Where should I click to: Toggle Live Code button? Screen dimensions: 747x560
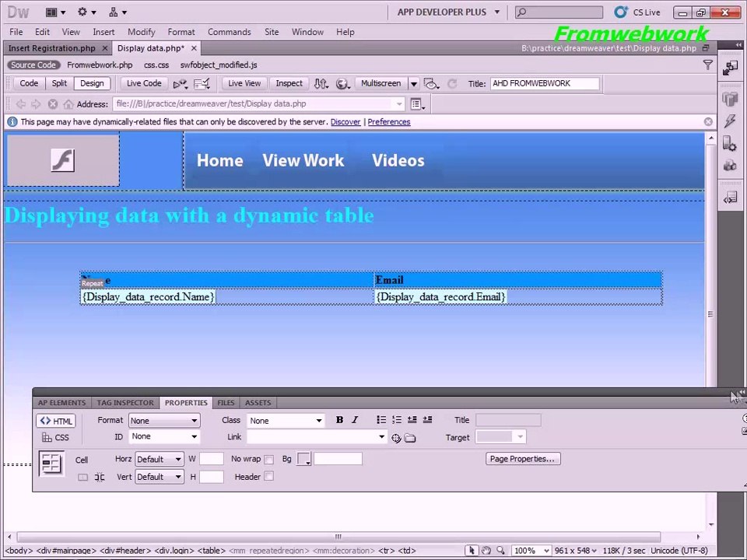(x=144, y=83)
